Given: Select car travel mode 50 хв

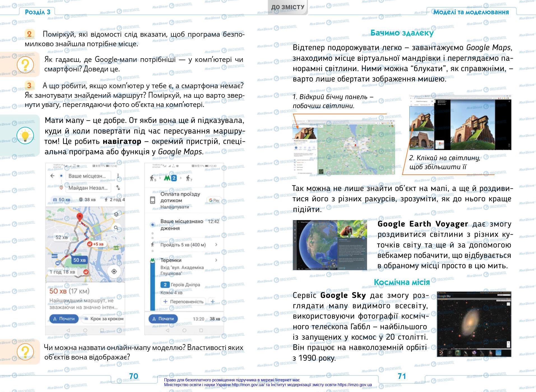Looking at the screenshot, I should pos(62,200).
